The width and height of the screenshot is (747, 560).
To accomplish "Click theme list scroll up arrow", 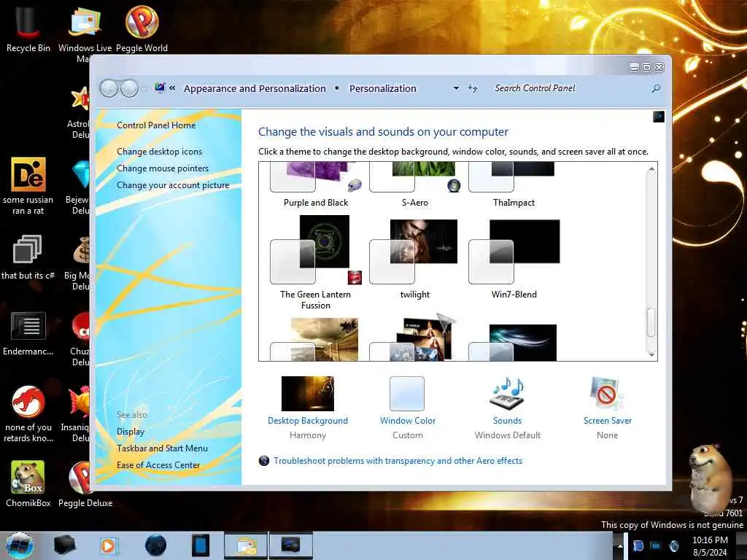I will [x=651, y=169].
